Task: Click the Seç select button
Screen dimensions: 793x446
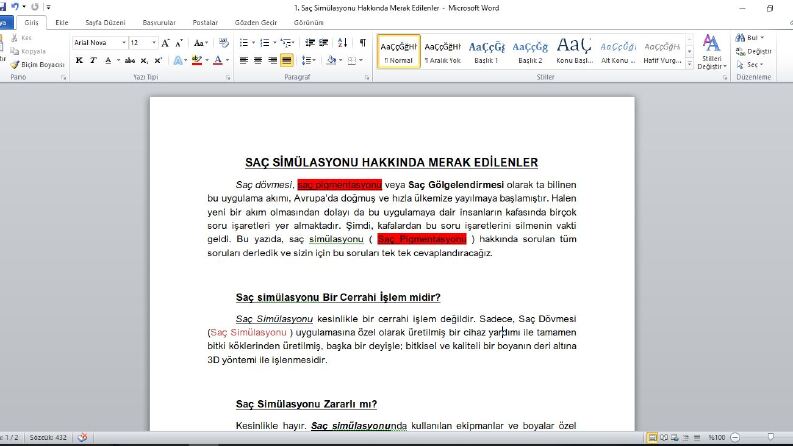Action: tap(750, 65)
